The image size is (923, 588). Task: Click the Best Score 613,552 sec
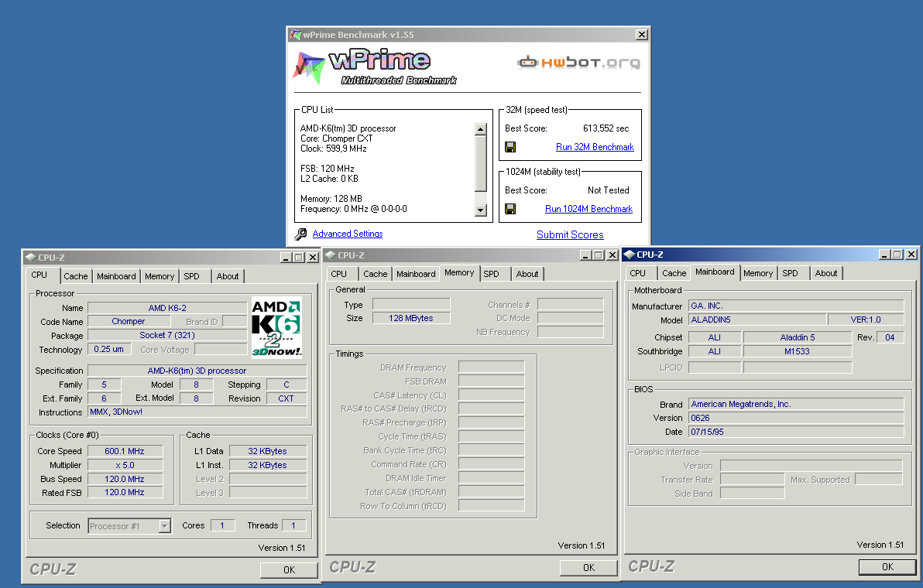(x=606, y=128)
